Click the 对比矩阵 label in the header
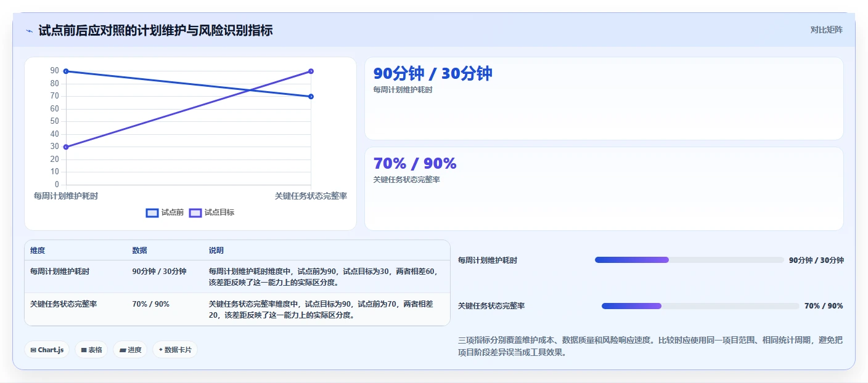Viewport: 868px width, 383px height. coord(826,30)
